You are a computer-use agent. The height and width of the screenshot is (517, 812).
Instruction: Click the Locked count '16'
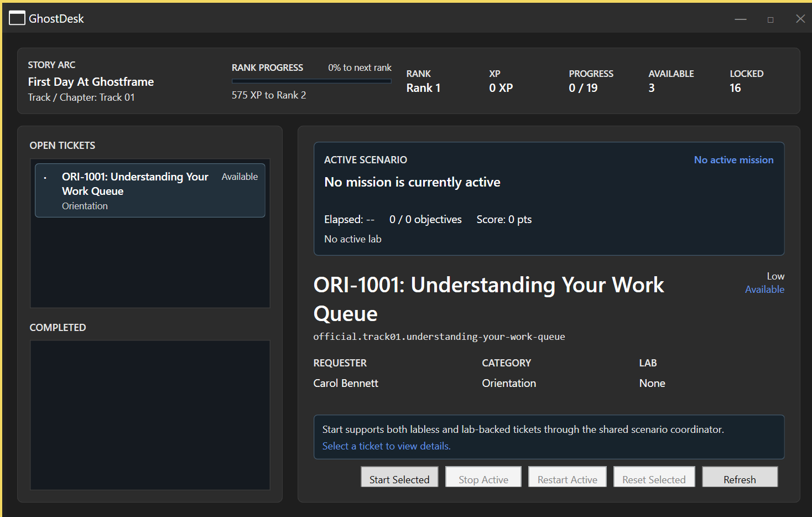click(x=735, y=88)
